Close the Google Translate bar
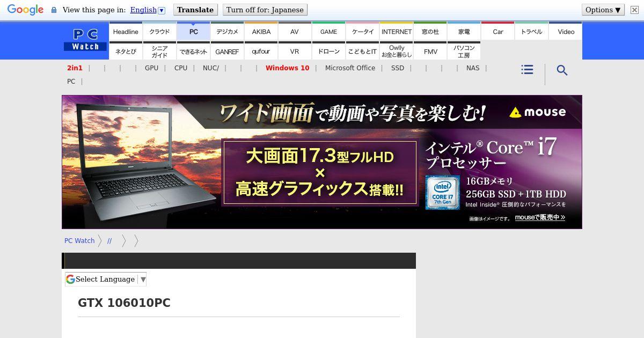Viewport: 644px width, 338px height. coord(634,10)
